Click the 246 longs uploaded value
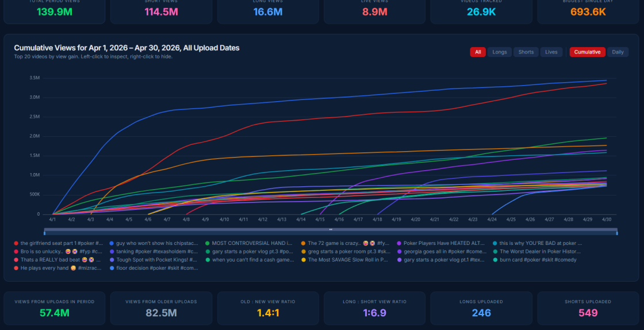This screenshot has height=330, width=644. pyautogui.click(x=481, y=313)
